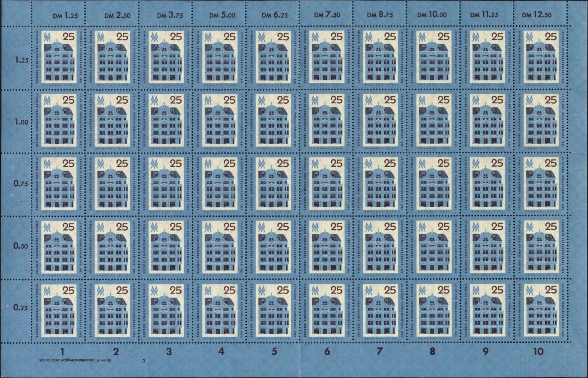
Task: Click the stamp under "DM 1.25" in row 1.25
Action: pos(59,58)
